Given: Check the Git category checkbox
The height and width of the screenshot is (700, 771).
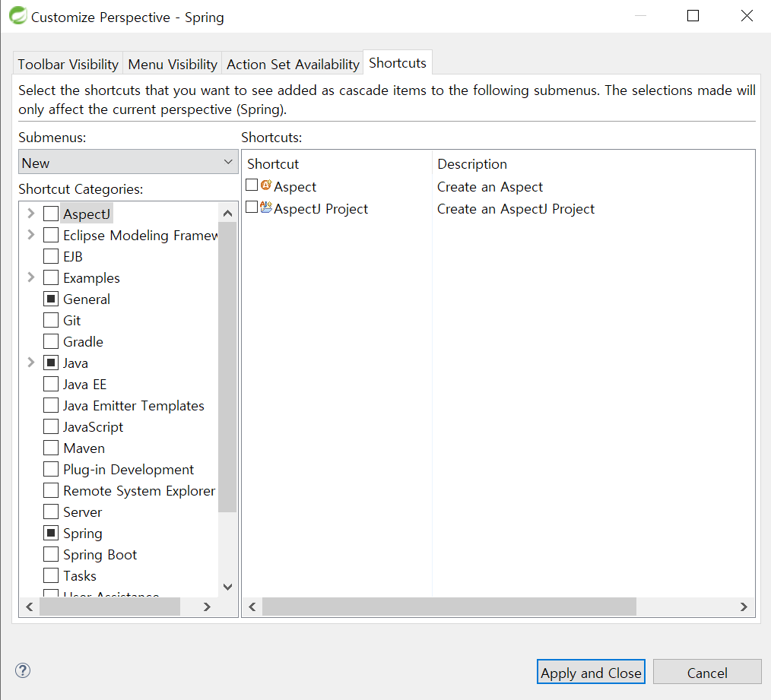Looking at the screenshot, I should point(51,320).
